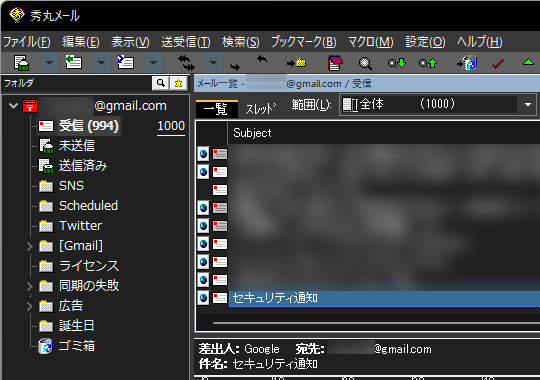Click the green up triangle toolbar icon
Screen dimensions: 540x380
[528, 62]
